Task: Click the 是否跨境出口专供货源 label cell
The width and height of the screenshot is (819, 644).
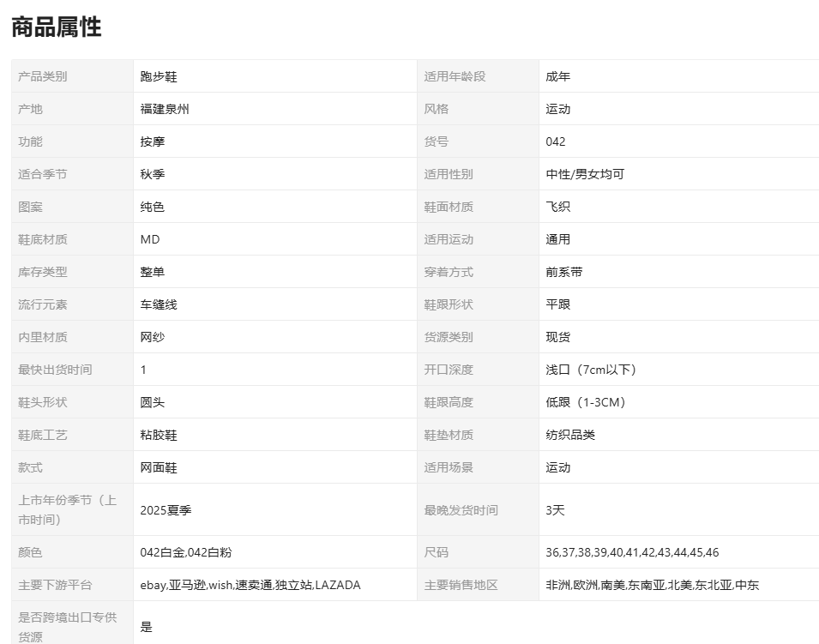Action: [x=68, y=627]
